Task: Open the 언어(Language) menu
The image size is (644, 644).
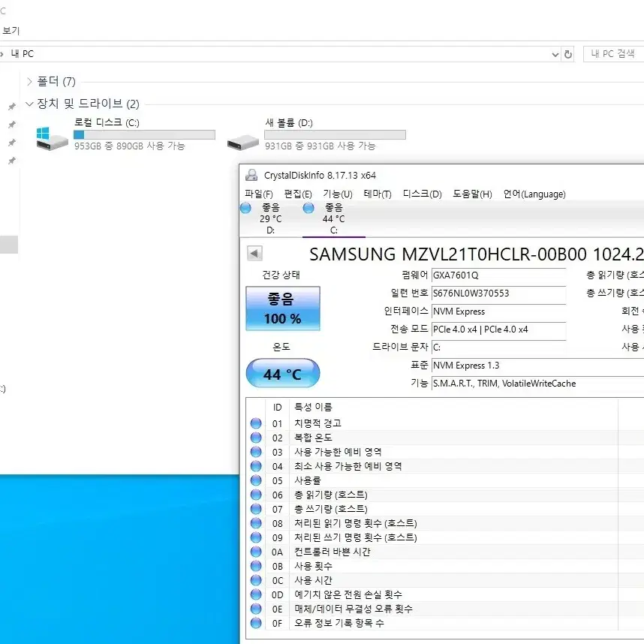Action: [x=534, y=194]
